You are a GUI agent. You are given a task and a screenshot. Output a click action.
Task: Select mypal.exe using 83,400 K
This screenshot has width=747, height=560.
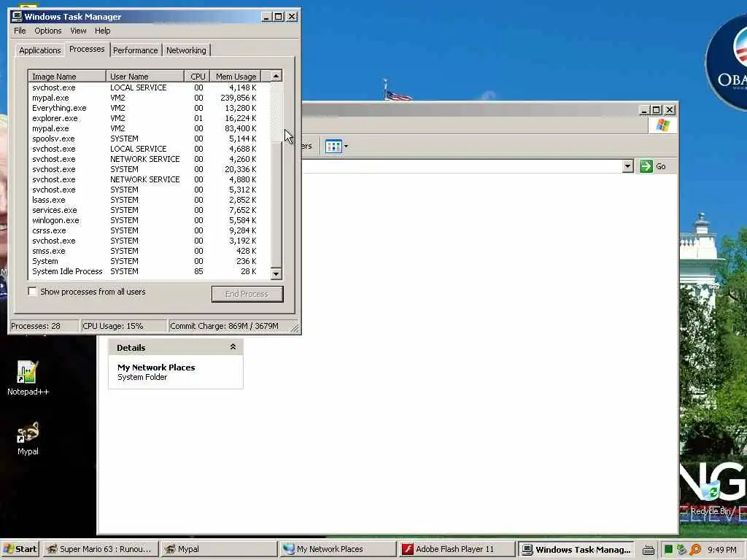(x=149, y=128)
